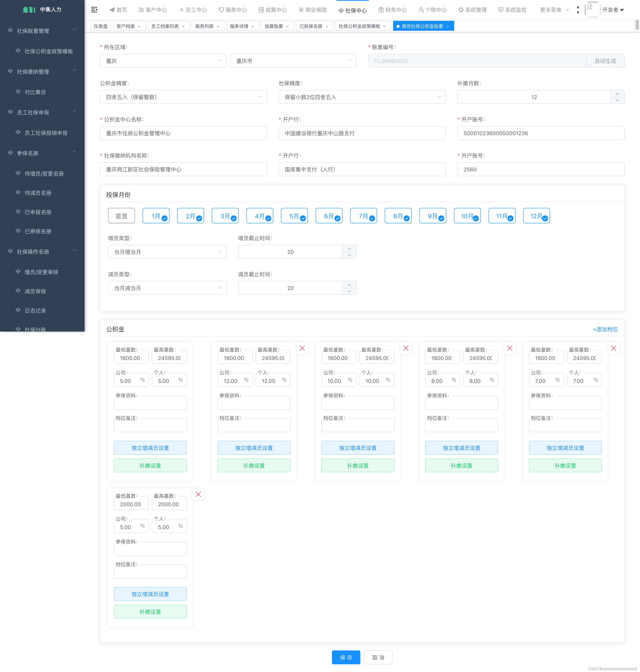Increase the 补缴月数 value
The height and width of the screenshot is (672, 640).
point(617,94)
